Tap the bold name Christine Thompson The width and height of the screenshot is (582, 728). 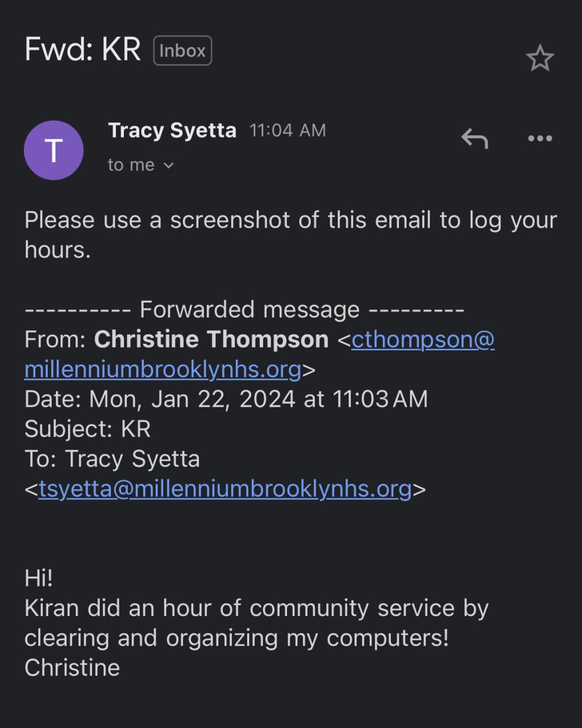coord(211,340)
